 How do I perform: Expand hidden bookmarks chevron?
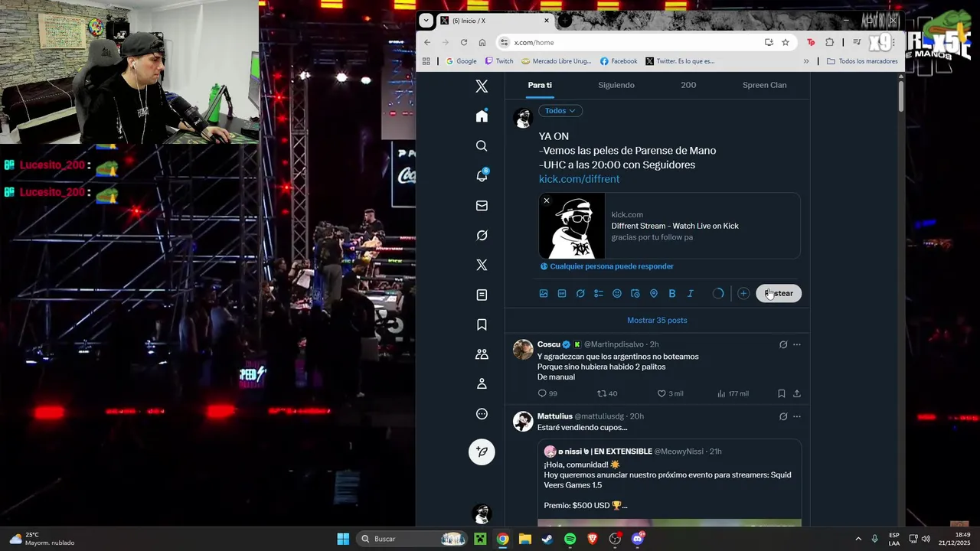[x=806, y=61]
